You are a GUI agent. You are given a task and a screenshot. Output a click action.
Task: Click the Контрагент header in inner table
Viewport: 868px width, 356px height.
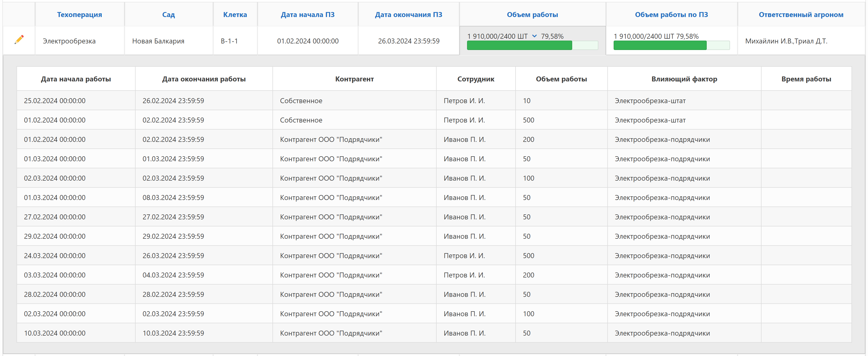(x=354, y=79)
